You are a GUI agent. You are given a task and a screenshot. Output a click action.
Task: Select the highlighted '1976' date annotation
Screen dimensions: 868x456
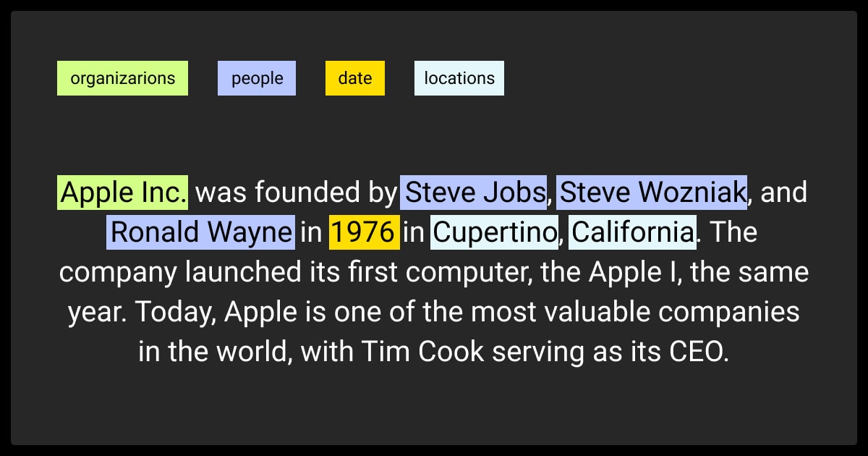(x=365, y=233)
